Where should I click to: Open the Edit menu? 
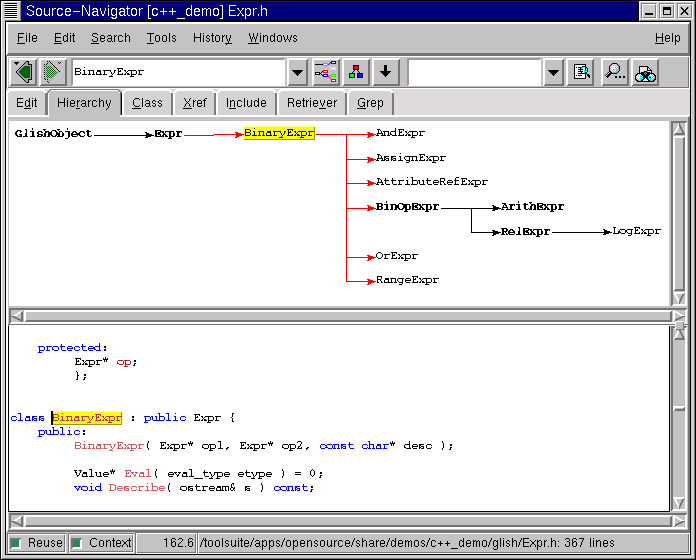64,38
